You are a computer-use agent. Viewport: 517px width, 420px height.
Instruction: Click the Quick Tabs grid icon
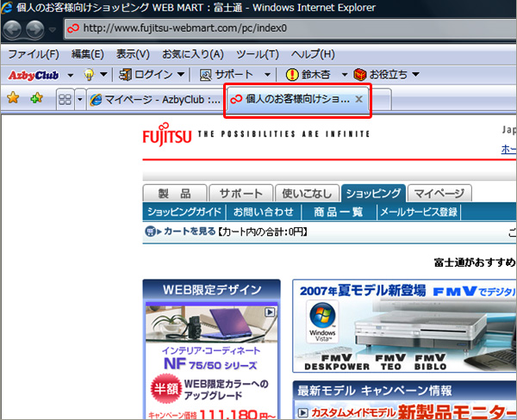65,99
